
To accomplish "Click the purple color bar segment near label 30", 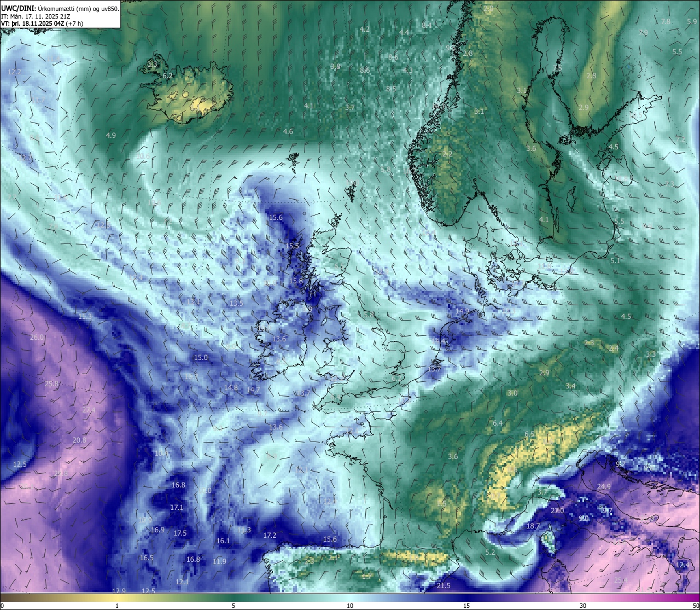I will [x=583, y=597].
